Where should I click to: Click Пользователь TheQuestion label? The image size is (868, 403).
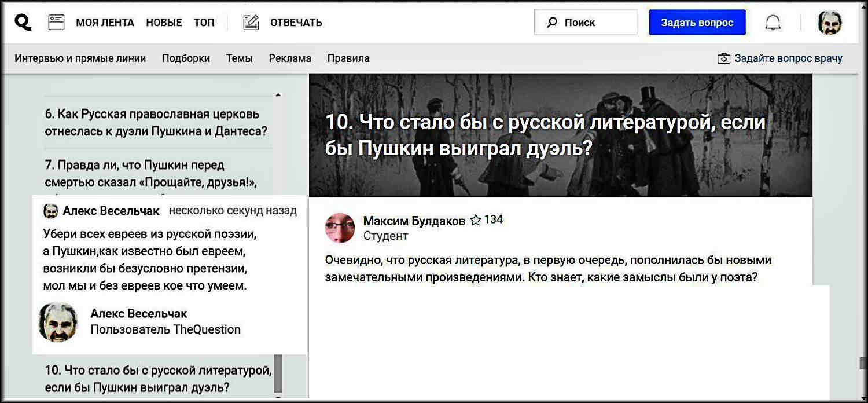(x=165, y=329)
